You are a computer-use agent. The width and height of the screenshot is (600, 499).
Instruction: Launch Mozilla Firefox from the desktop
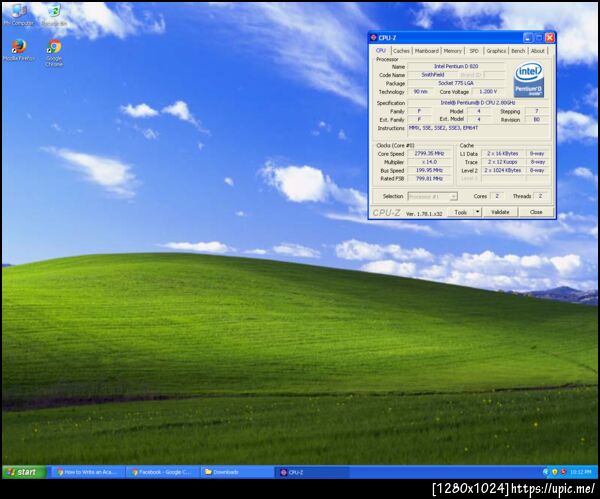click(18, 50)
